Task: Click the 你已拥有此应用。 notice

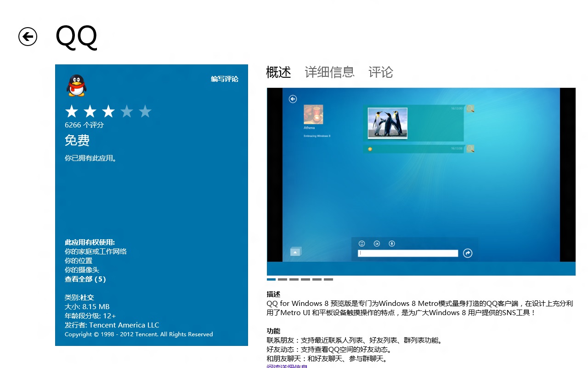Action: [91, 158]
